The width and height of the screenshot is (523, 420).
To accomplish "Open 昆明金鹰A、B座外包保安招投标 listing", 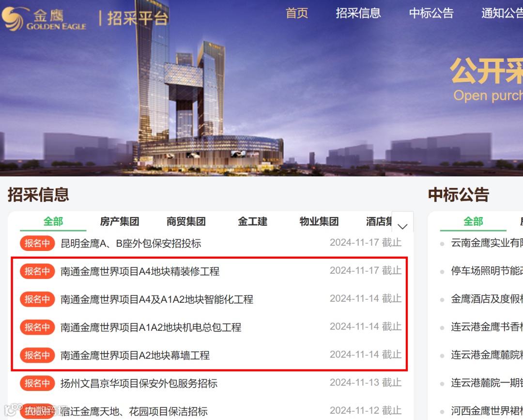I will tap(131, 243).
